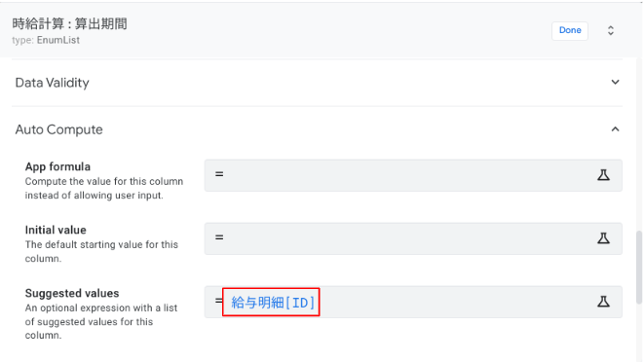644x362 pixels.
Task: Open expression assistant flask for App formula
Action: click(x=603, y=175)
